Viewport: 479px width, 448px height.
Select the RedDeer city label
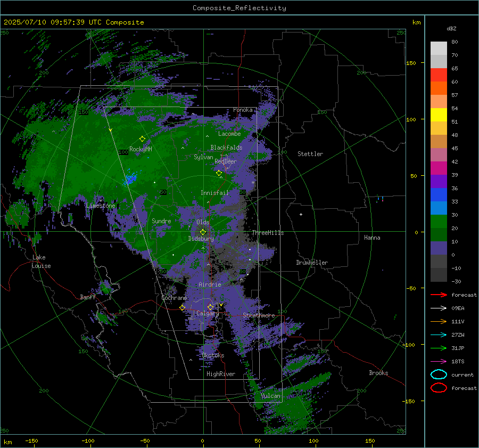tap(226, 161)
